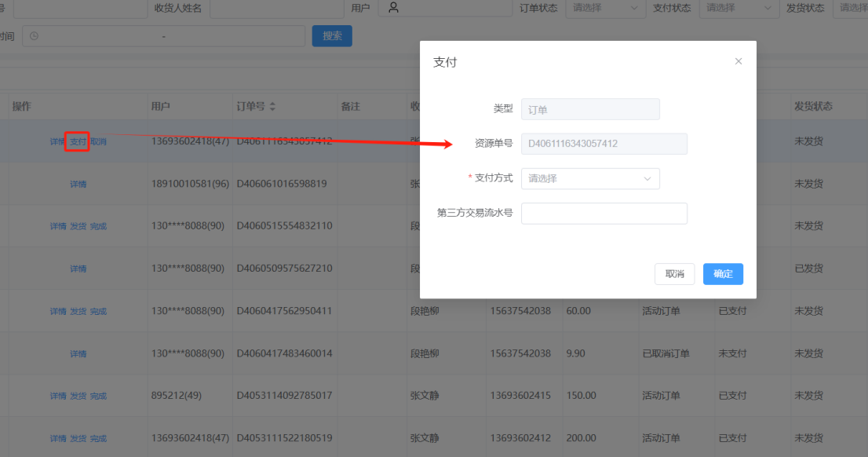The image size is (868, 457).
Task: Click the 未支付 payment status cell
Action: [732, 353]
